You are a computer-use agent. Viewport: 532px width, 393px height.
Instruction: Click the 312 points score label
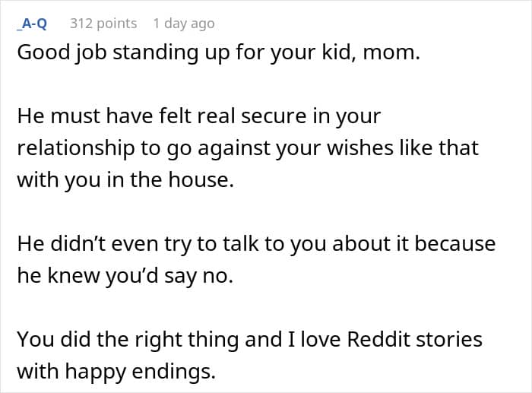103,24
